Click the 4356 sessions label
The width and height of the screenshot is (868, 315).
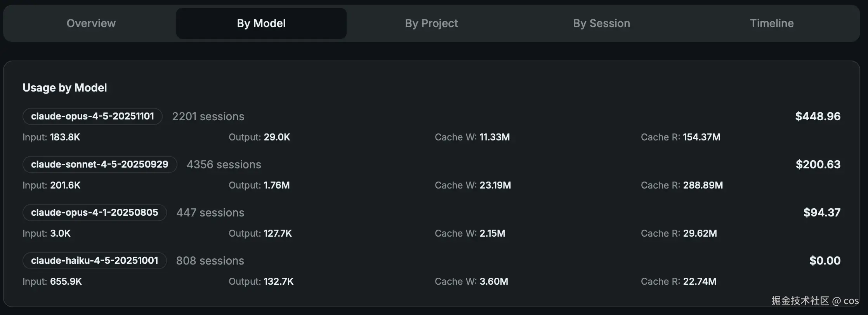224,164
